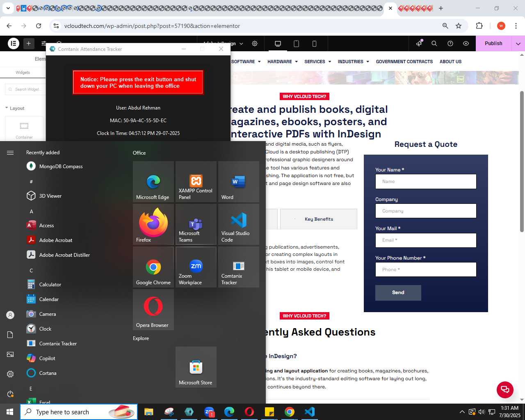The width and height of the screenshot is (525, 420).
Task: Launch Microsoft Edge tile in Start menu
Action: click(153, 182)
